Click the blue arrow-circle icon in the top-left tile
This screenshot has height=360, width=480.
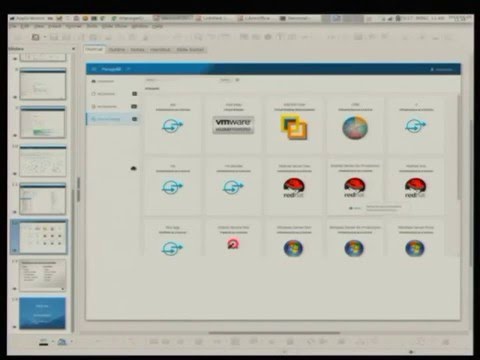(172, 126)
